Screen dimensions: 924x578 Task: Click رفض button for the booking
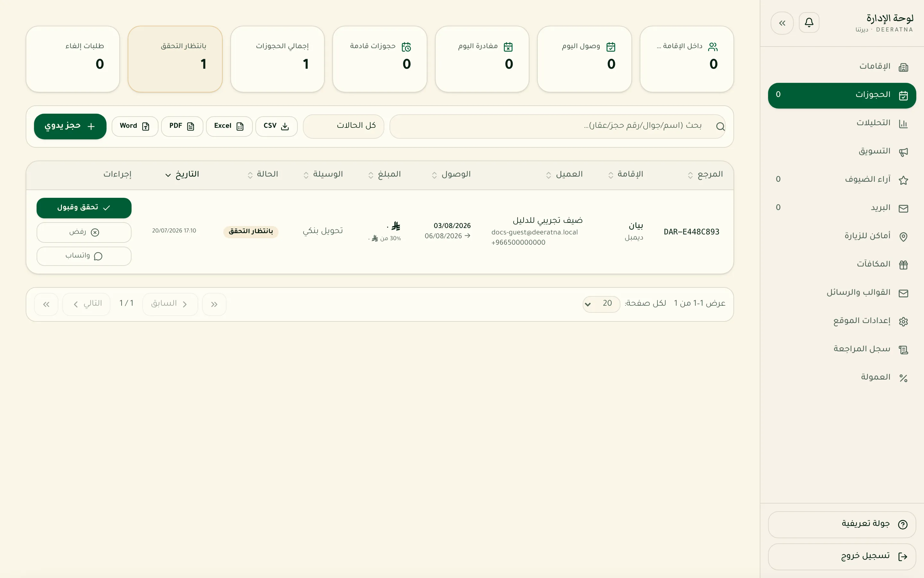pos(84,232)
